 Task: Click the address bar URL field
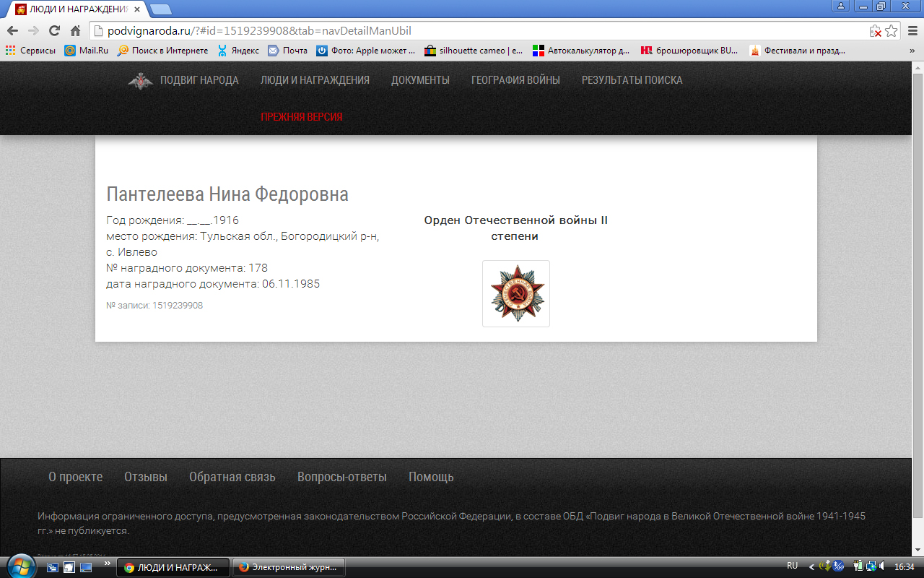[476, 31]
